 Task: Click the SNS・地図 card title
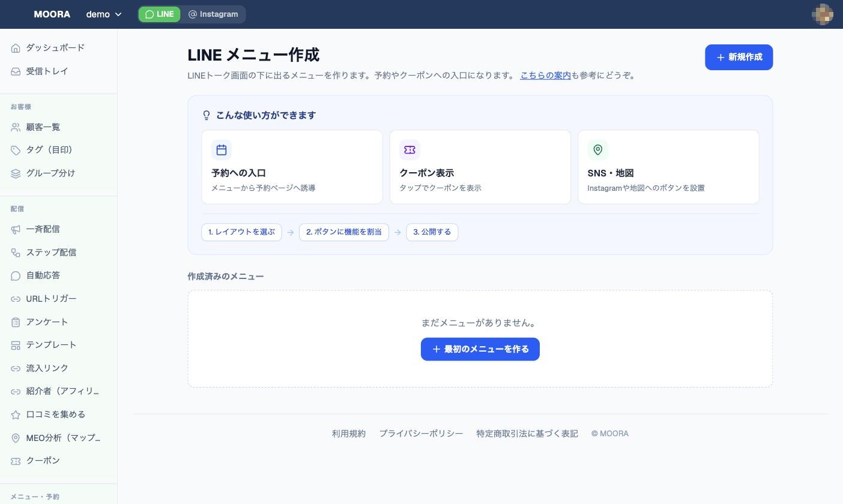pyautogui.click(x=611, y=173)
